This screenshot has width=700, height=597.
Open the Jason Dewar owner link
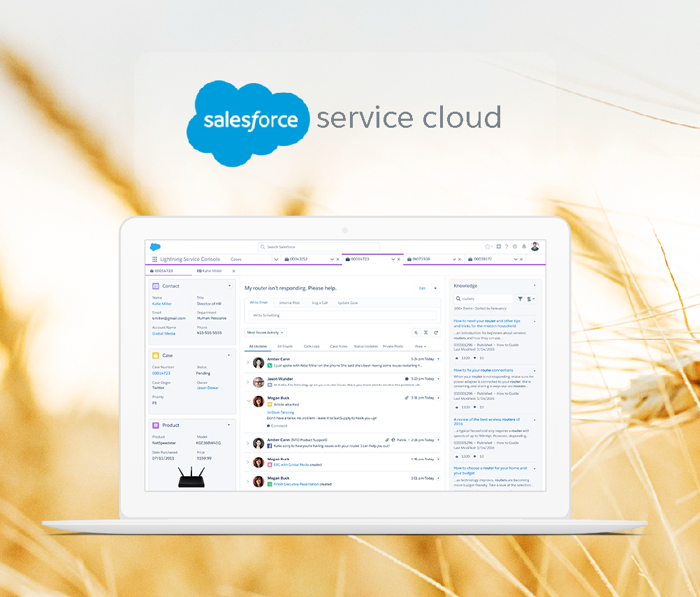click(207, 388)
